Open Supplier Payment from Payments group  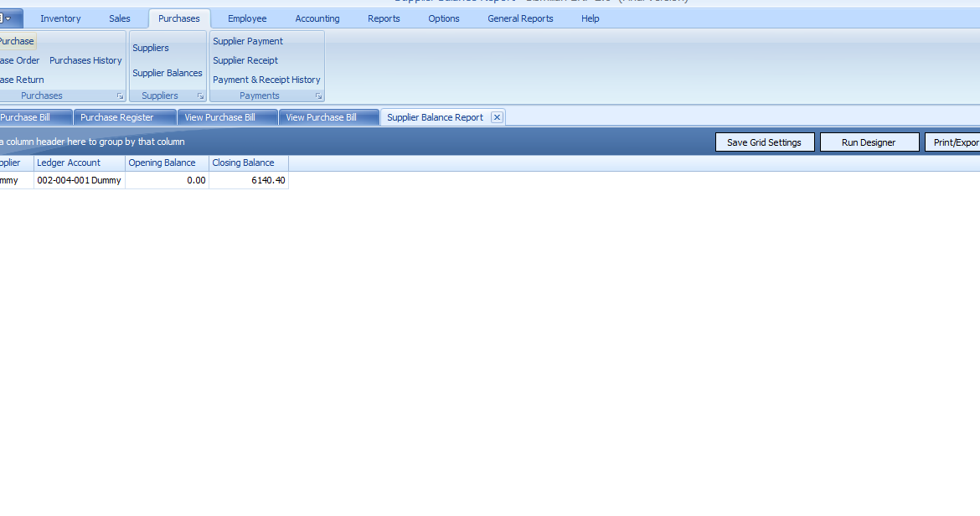click(248, 41)
